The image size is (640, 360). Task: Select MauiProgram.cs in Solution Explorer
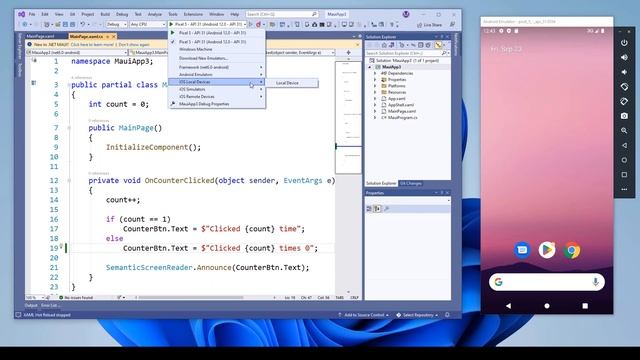coord(402,118)
